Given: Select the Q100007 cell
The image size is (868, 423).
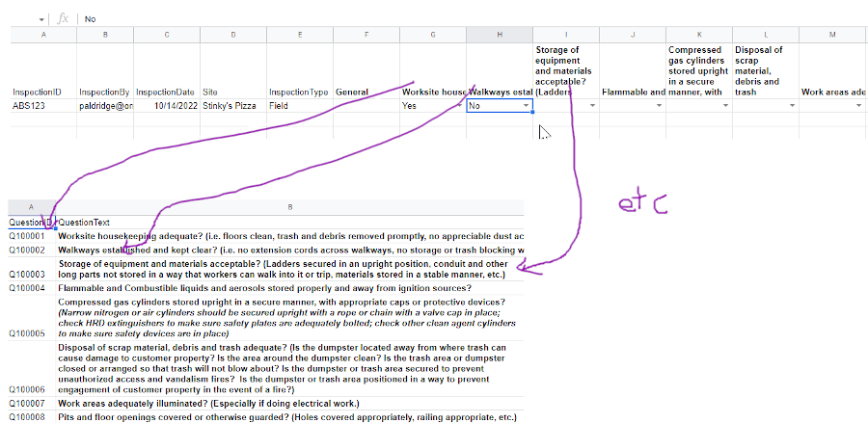Looking at the screenshot, I should click(31, 404).
